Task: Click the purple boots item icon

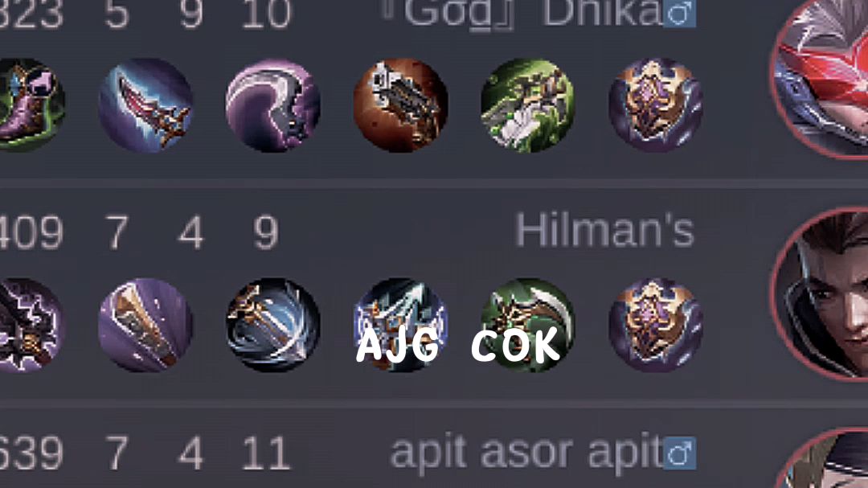Action: coord(31,105)
